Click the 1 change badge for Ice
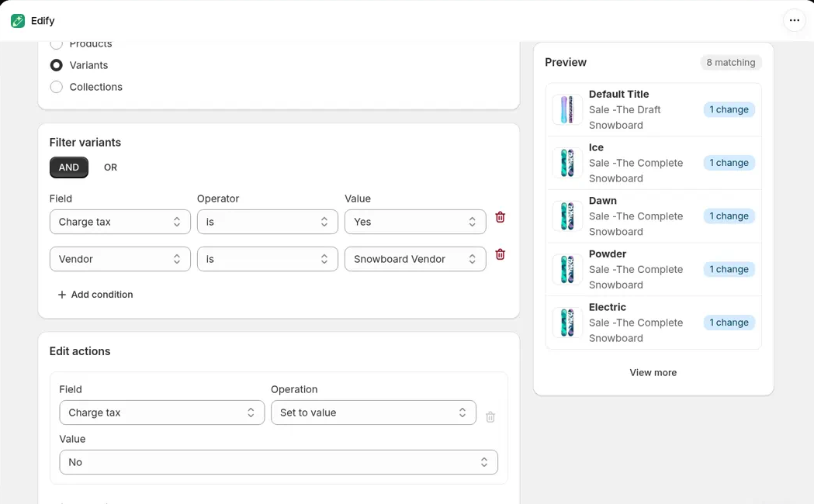The width and height of the screenshot is (814, 504). coord(729,163)
